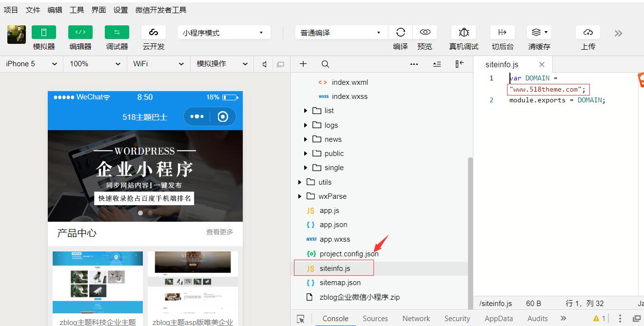The height and width of the screenshot is (326, 644).
Task: Toggle the 编辑器 editor panel button
Action: [x=80, y=32]
